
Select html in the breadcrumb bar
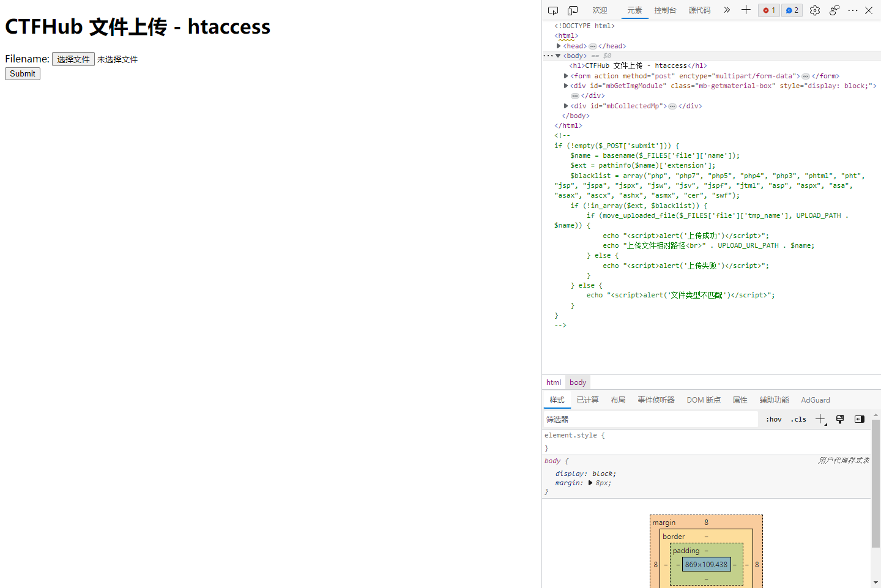click(x=554, y=382)
